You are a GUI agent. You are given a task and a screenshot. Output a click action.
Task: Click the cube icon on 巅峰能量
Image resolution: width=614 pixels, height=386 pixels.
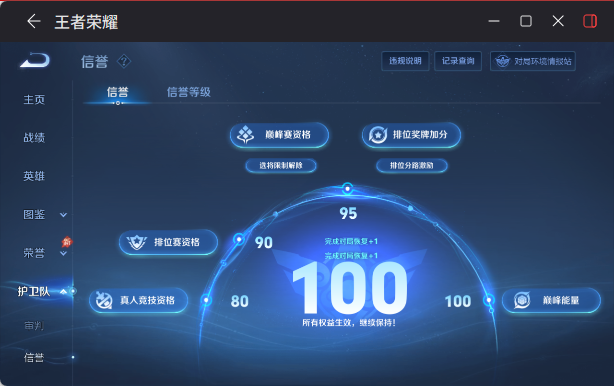tap(522, 300)
